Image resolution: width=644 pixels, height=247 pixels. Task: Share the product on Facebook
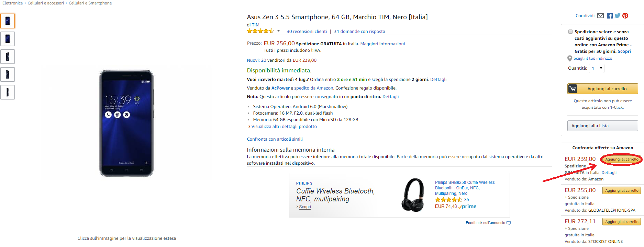click(x=610, y=15)
